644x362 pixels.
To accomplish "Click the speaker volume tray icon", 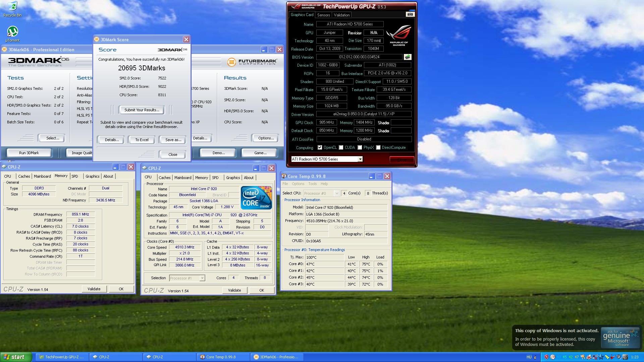I will click(x=619, y=357).
